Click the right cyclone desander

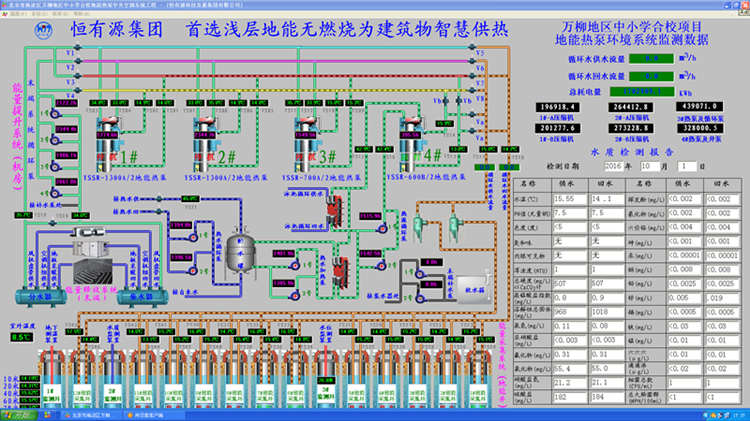click(453, 227)
